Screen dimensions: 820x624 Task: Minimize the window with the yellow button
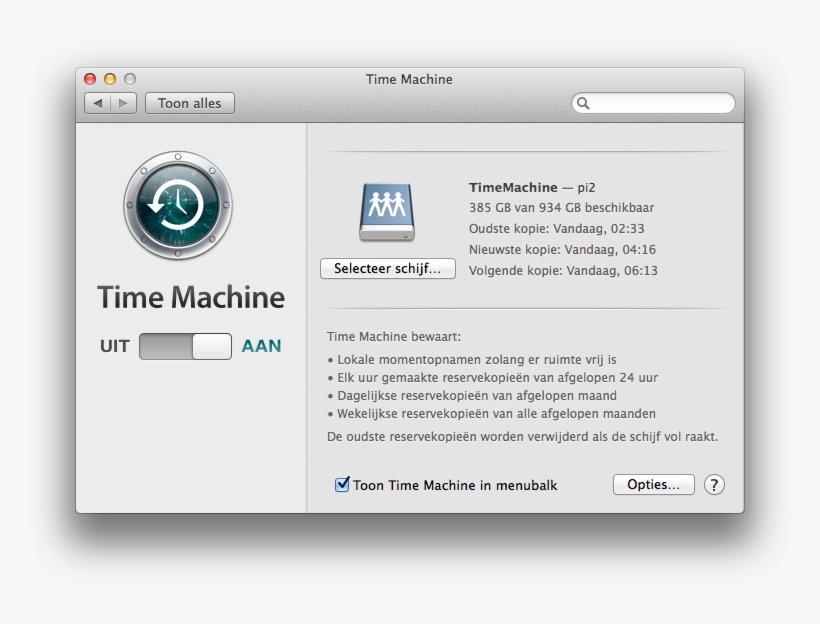110,79
